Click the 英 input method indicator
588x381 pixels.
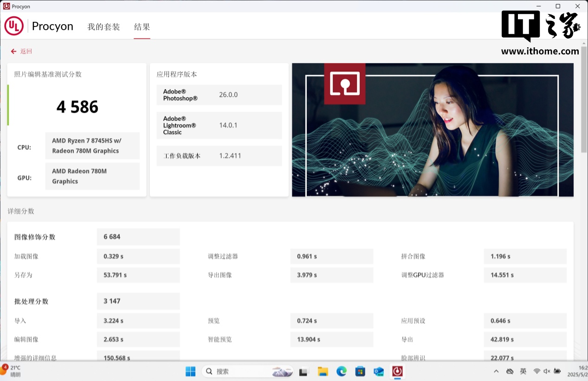click(x=523, y=371)
